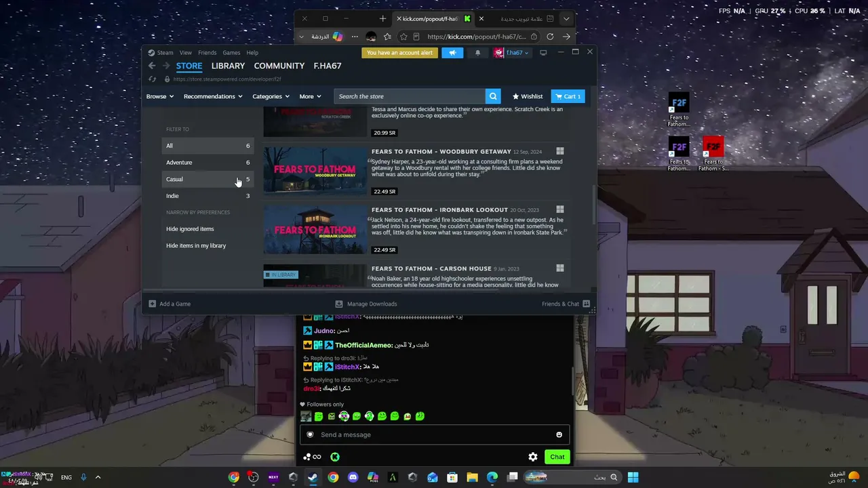This screenshot has height=488, width=868.
Task: Toggle Hide items in my library
Action: pos(196,245)
